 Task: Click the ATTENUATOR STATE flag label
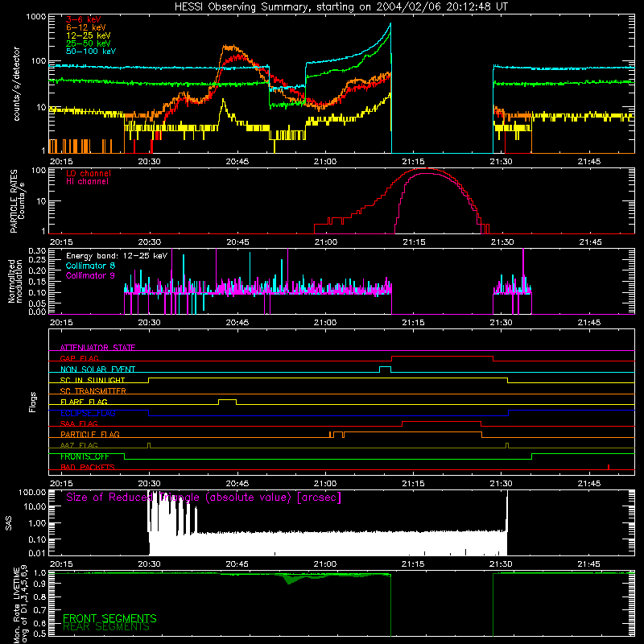(97, 348)
